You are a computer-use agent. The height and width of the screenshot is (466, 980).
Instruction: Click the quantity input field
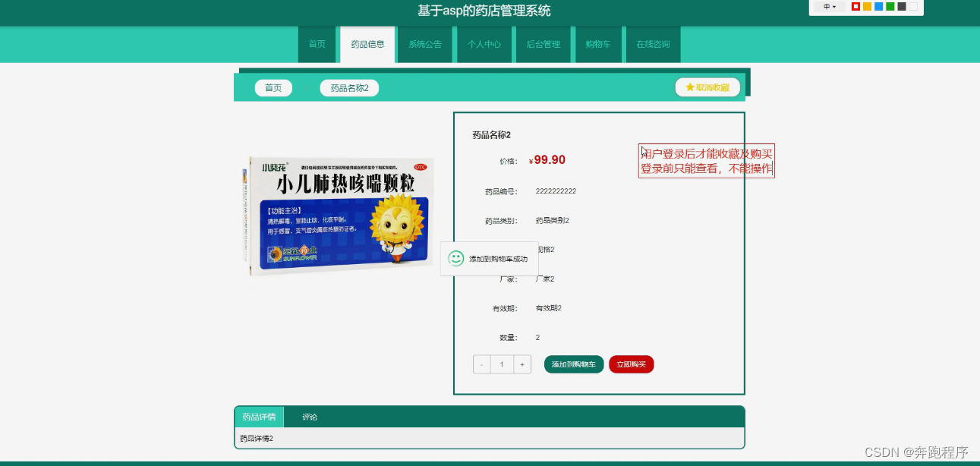coord(502,365)
